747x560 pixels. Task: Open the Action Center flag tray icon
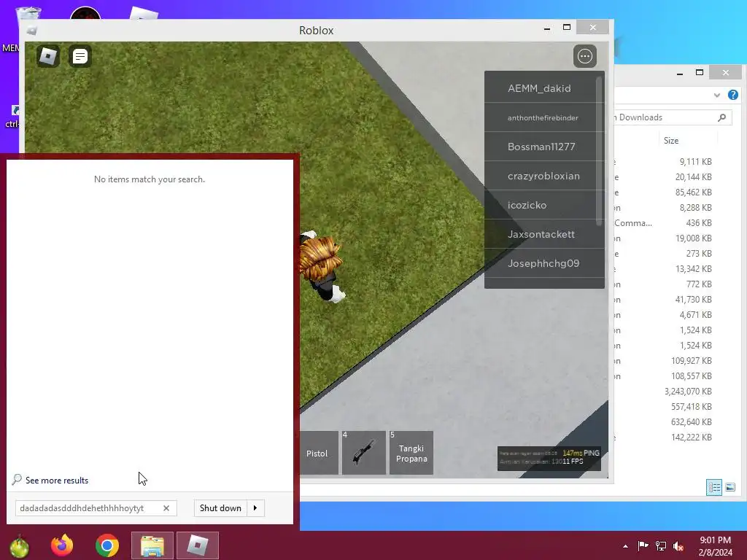point(643,545)
